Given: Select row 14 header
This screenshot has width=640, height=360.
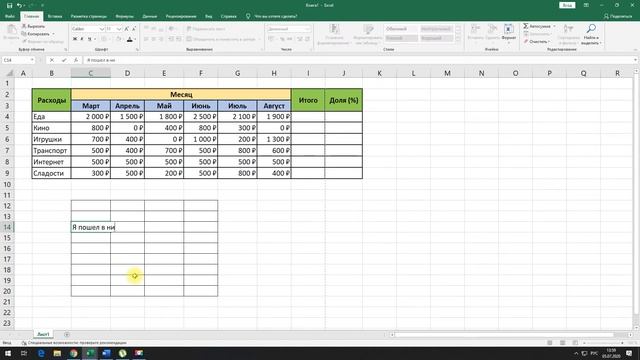Looking at the screenshot, I should click(x=7, y=227).
